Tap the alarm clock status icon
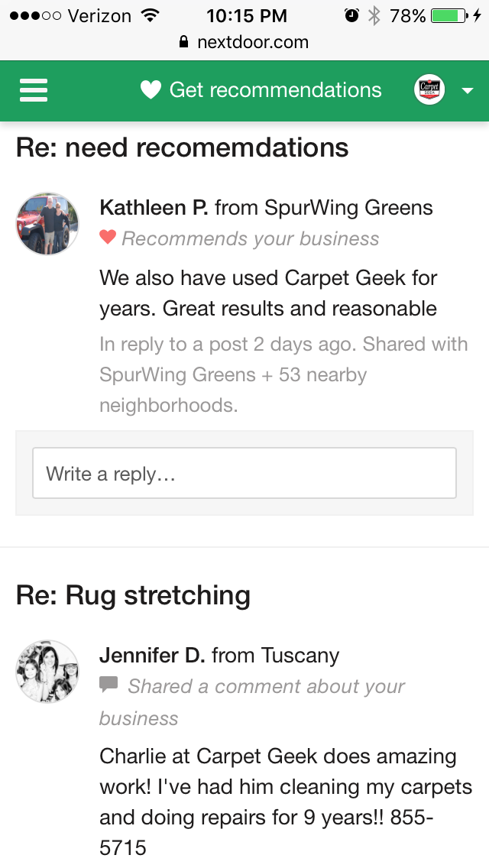 pyautogui.click(x=351, y=15)
